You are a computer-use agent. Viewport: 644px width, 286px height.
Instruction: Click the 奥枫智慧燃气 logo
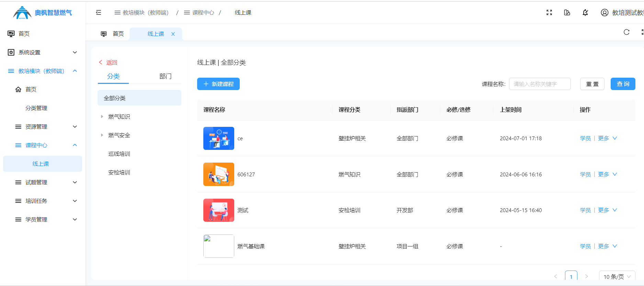pyautogui.click(x=42, y=12)
